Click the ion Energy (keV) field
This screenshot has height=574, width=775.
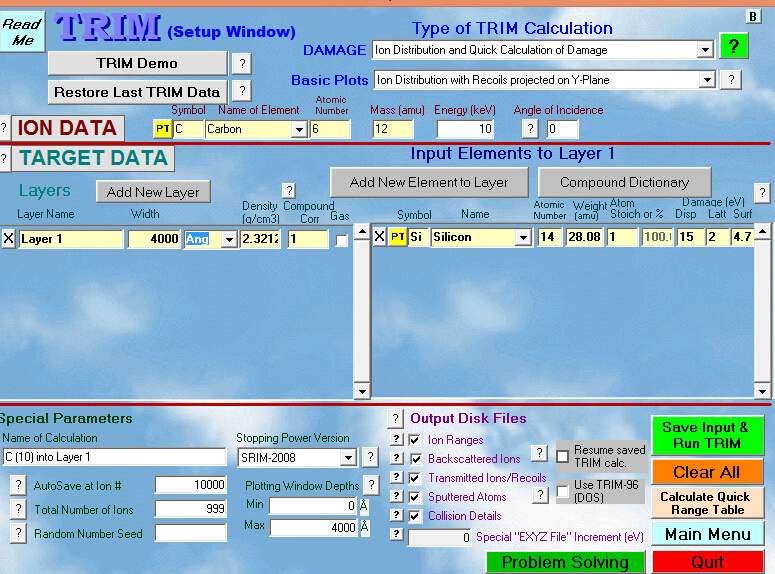pos(465,129)
